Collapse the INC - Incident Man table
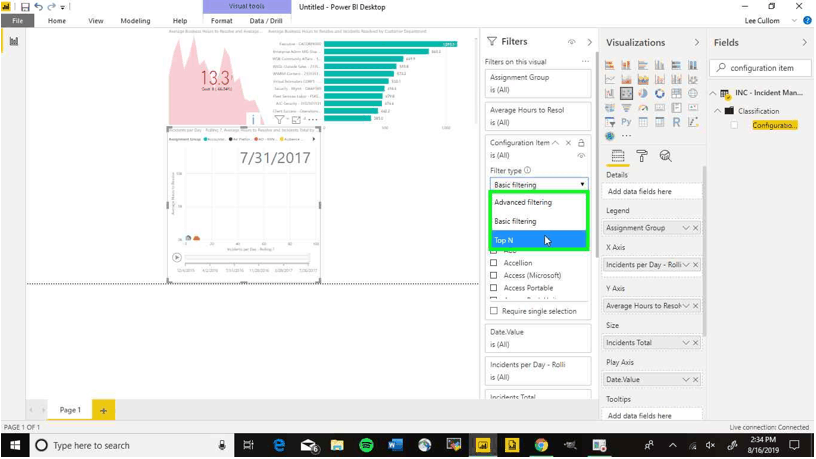816x459 pixels. tap(713, 93)
